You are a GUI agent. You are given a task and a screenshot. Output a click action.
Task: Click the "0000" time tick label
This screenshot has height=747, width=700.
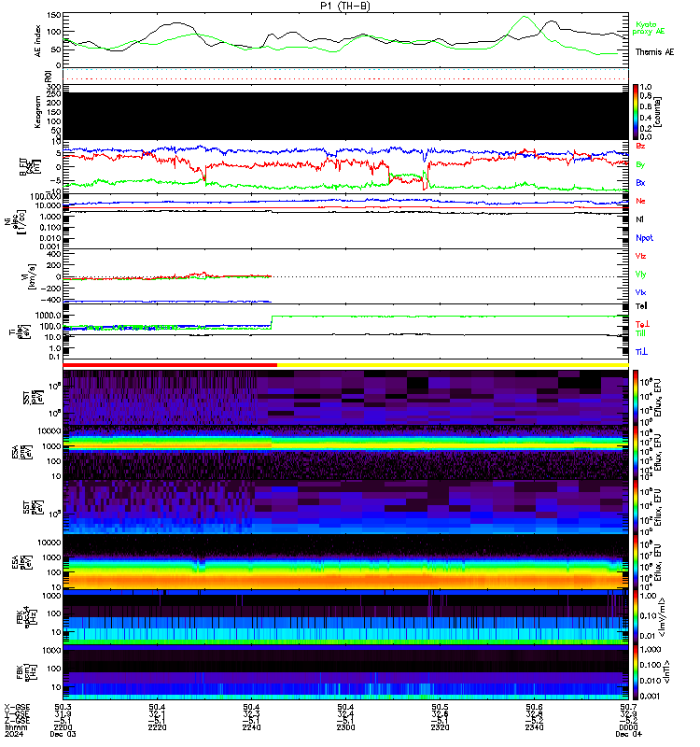(x=628, y=727)
